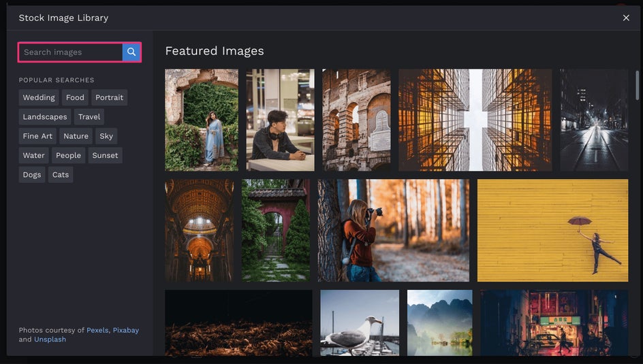
Task: Select the yellow wall umbrella dancer thumbnail
Action: pos(552,230)
